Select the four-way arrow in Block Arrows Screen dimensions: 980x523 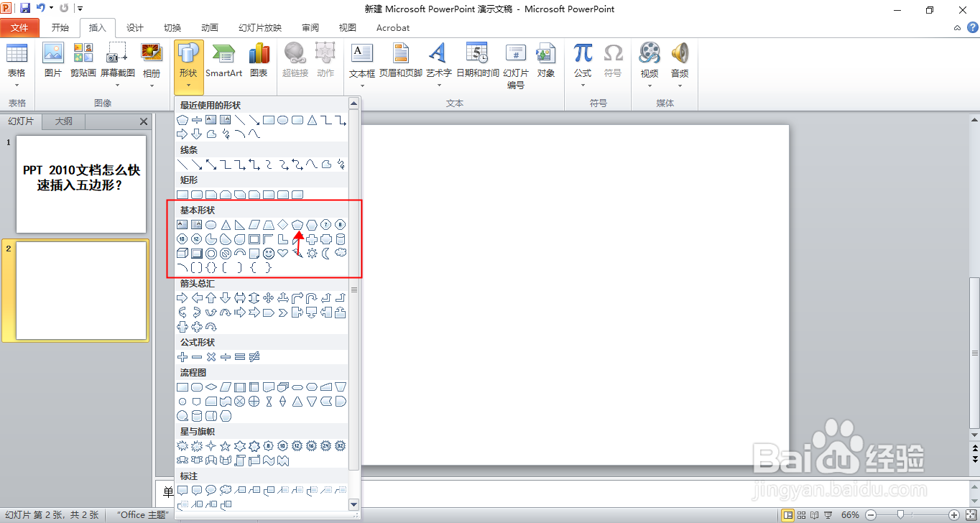click(x=269, y=298)
